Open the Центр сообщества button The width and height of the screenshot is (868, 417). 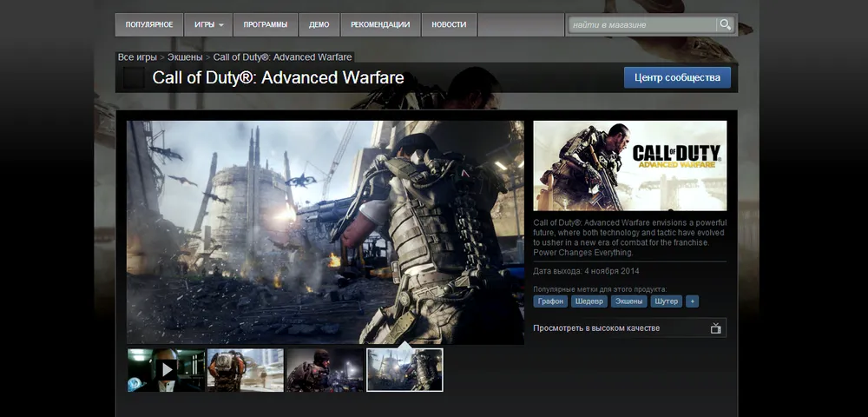pyautogui.click(x=677, y=77)
